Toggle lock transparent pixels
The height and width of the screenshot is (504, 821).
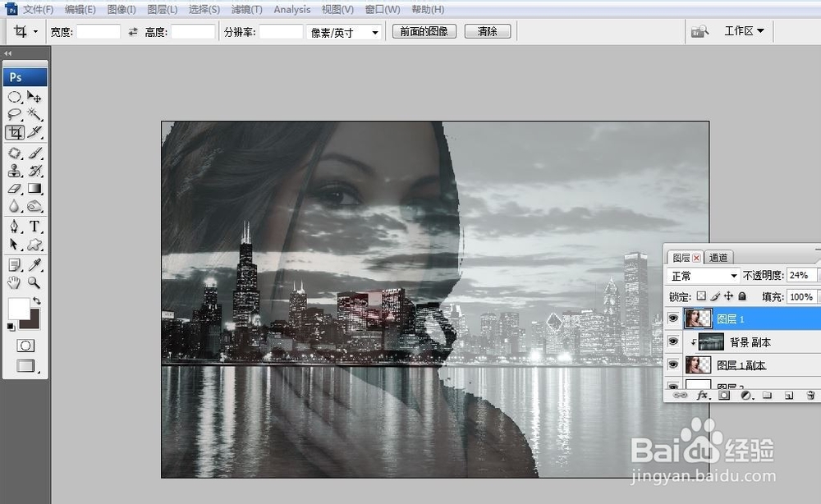tap(701, 296)
